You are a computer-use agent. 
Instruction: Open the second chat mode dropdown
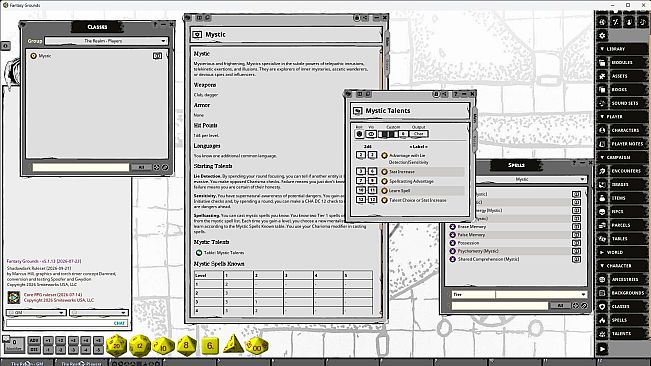pos(99,312)
